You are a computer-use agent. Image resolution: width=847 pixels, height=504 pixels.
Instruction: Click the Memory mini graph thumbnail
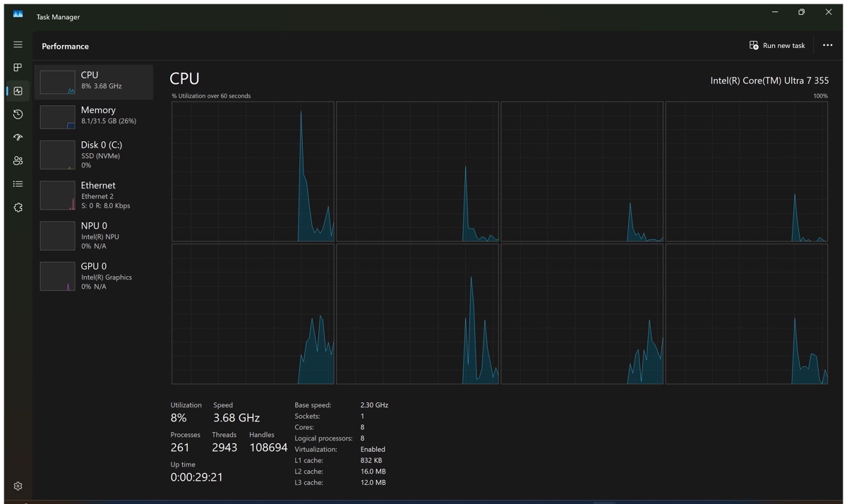coord(57,117)
